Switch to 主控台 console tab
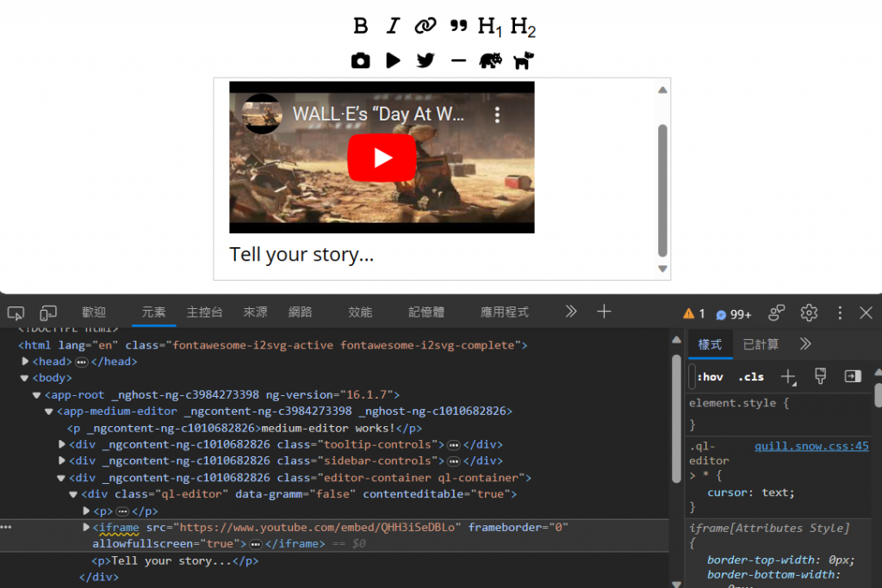This screenshot has width=882, height=588. pos(204,312)
